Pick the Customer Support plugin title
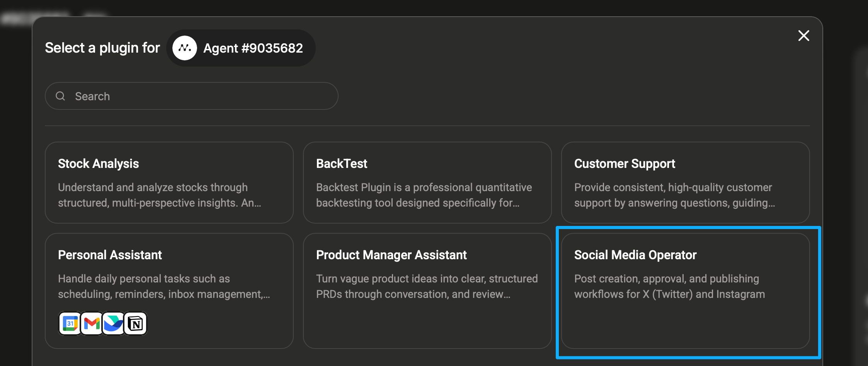The width and height of the screenshot is (868, 366). click(625, 164)
